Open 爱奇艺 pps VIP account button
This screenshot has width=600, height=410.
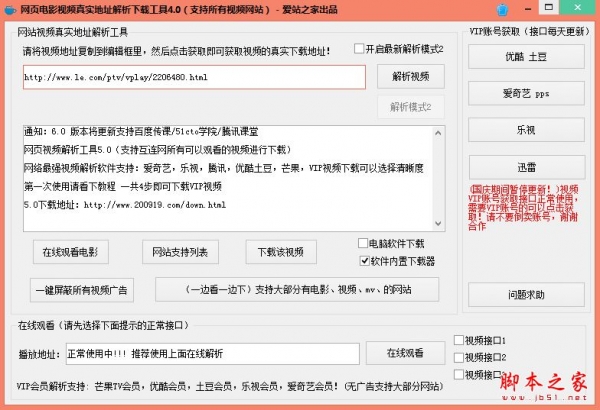(x=526, y=93)
